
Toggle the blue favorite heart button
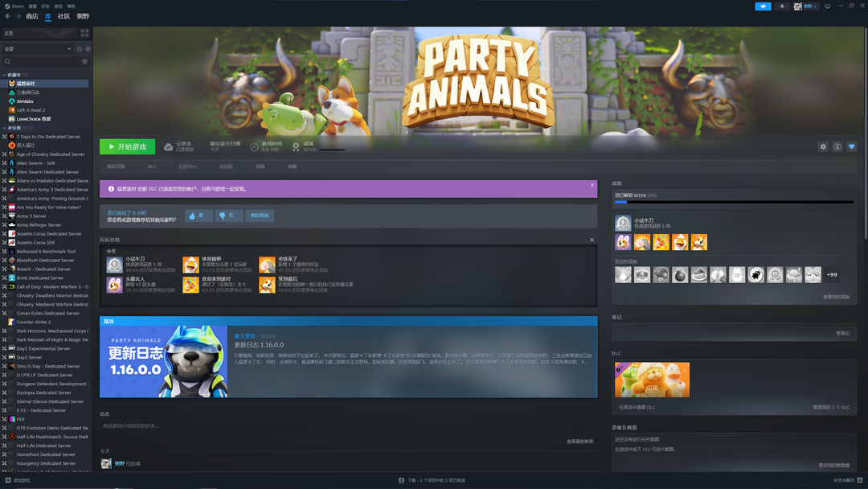(x=852, y=146)
